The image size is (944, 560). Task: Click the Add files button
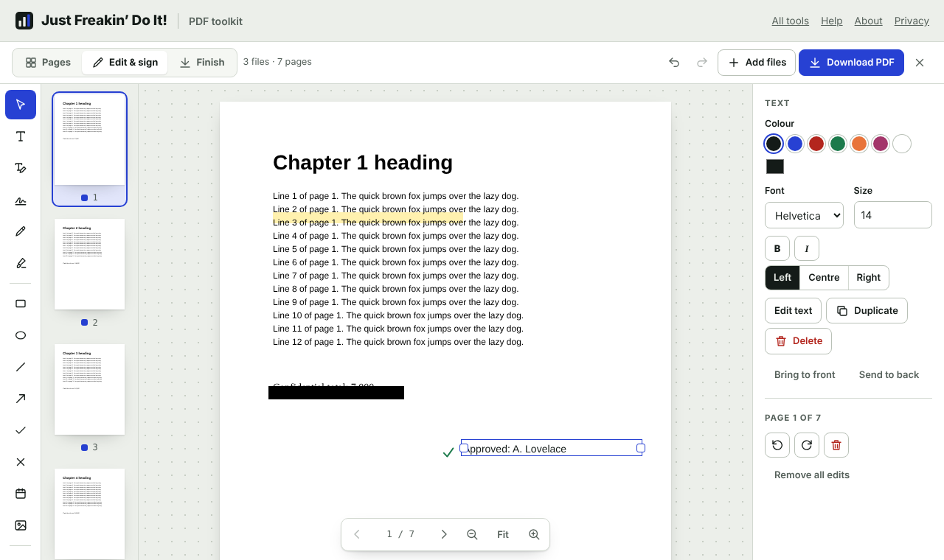pyautogui.click(x=757, y=63)
